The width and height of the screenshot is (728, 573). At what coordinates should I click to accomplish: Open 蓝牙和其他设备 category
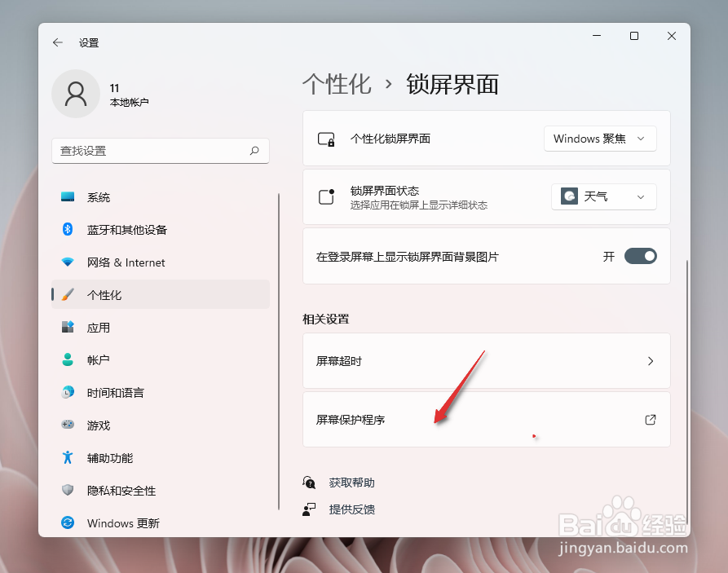(160, 229)
